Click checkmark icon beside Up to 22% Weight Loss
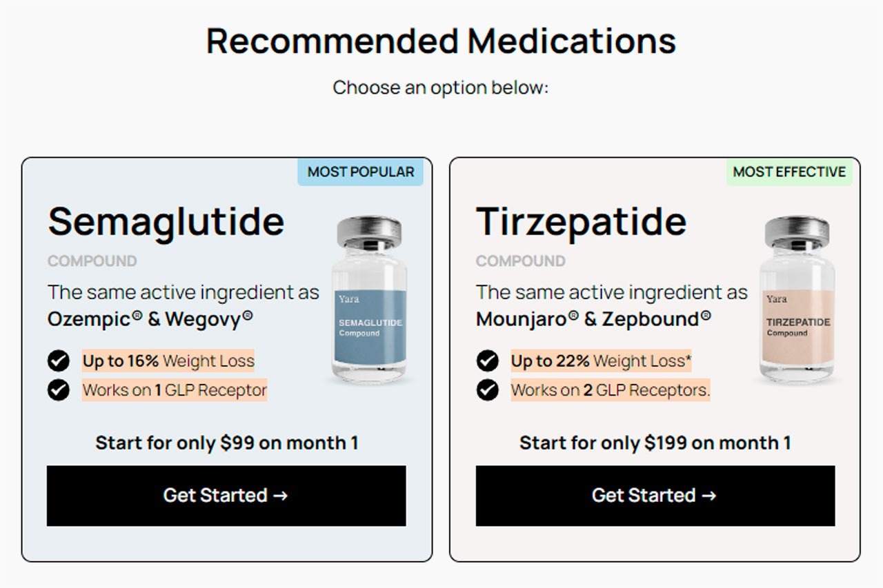 pos(488,361)
